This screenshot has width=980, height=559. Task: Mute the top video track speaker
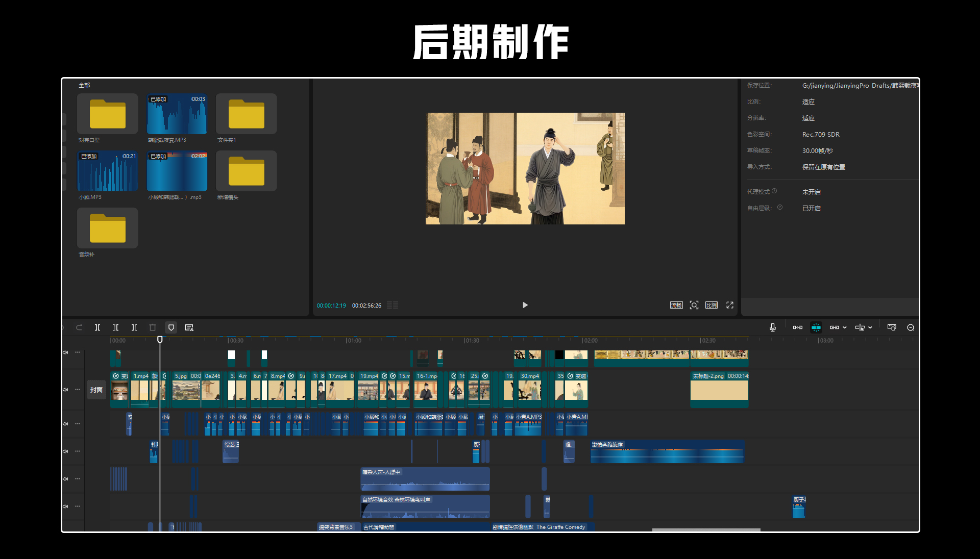click(x=65, y=352)
